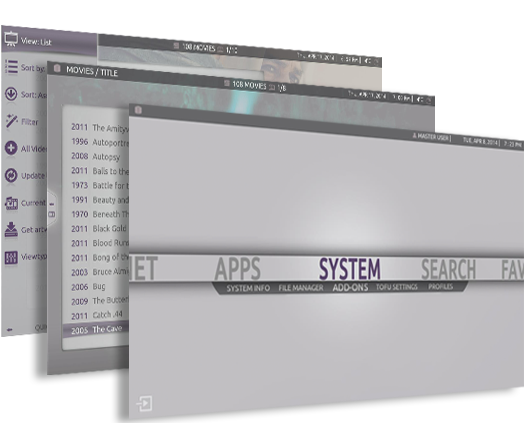526x423 pixels.
Task: Select the SYSTEM main menu item
Action: [350, 269]
